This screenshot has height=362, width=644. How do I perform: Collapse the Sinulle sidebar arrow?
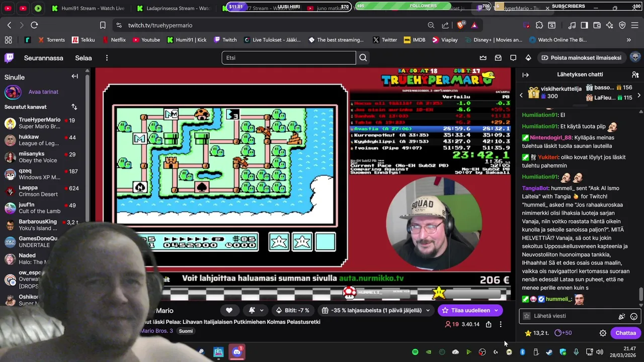tap(74, 76)
